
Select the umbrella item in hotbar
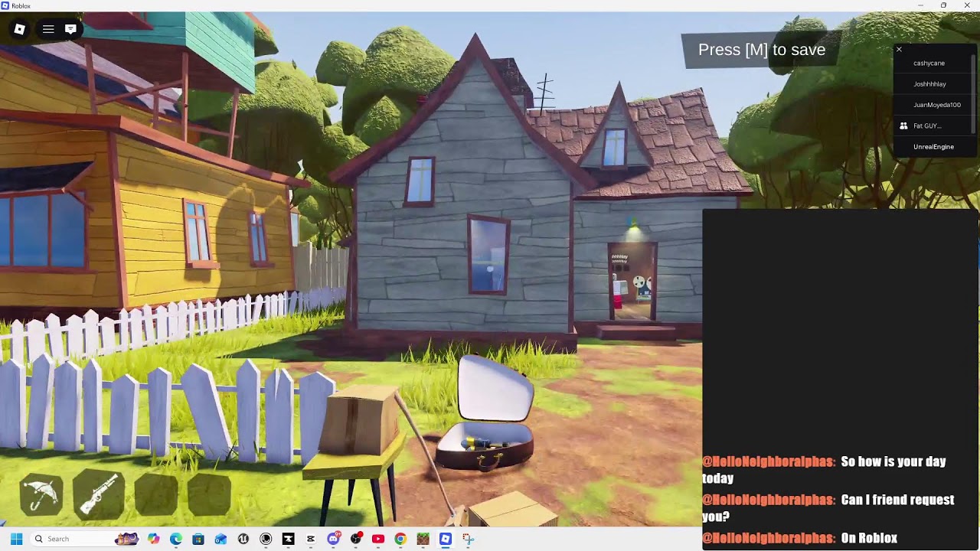point(42,494)
